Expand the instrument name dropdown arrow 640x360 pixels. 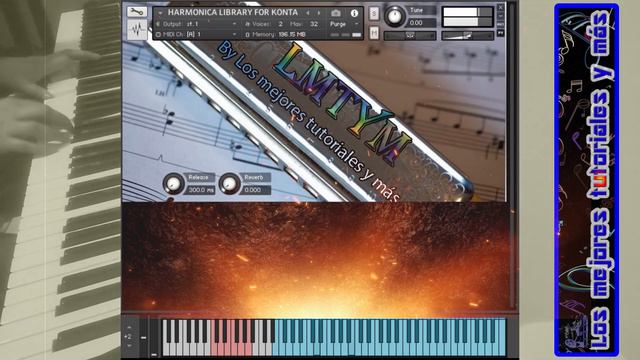(160, 13)
